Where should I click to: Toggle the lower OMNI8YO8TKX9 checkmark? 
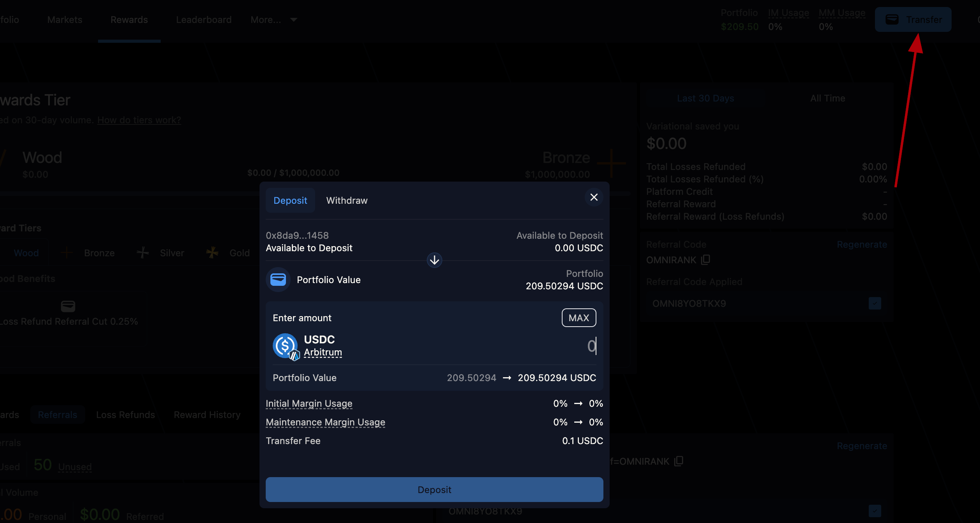point(875,511)
